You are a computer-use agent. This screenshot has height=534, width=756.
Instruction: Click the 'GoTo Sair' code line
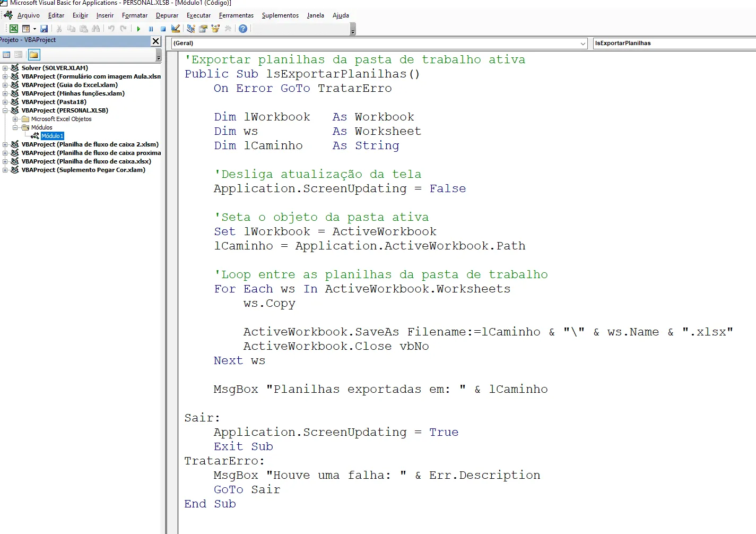point(247,489)
